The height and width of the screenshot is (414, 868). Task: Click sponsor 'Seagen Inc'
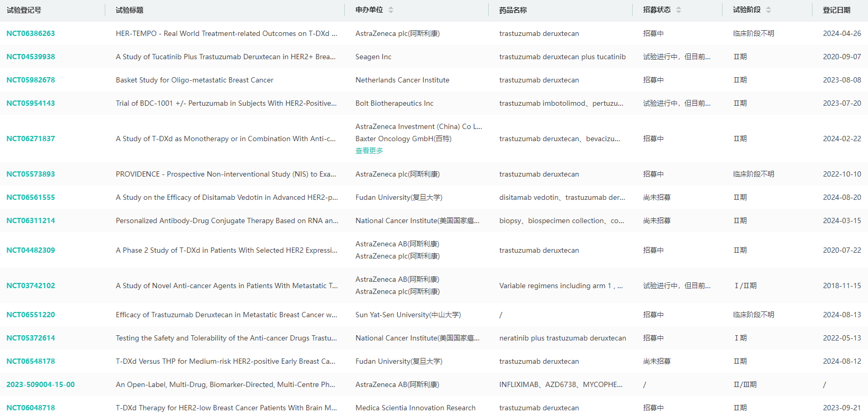point(373,57)
